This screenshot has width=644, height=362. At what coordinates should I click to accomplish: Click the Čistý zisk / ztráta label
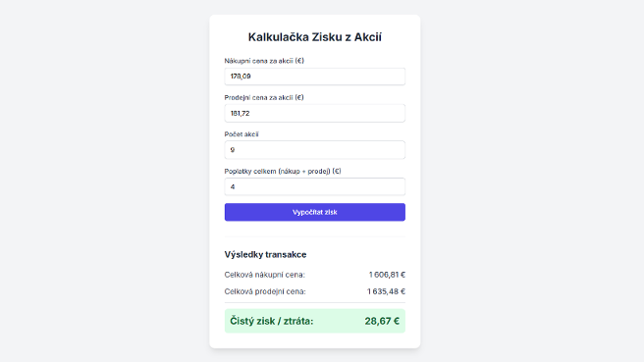[x=272, y=321]
